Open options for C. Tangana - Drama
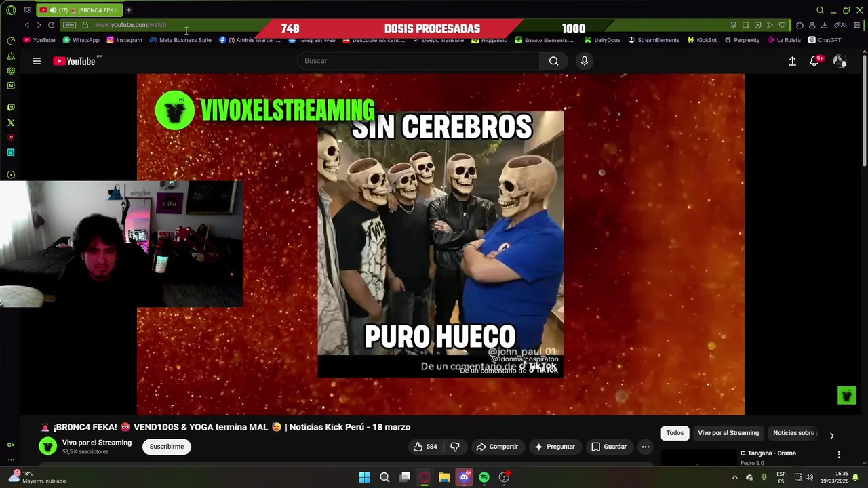This screenshot has height=488, width=868. (839, 455)
